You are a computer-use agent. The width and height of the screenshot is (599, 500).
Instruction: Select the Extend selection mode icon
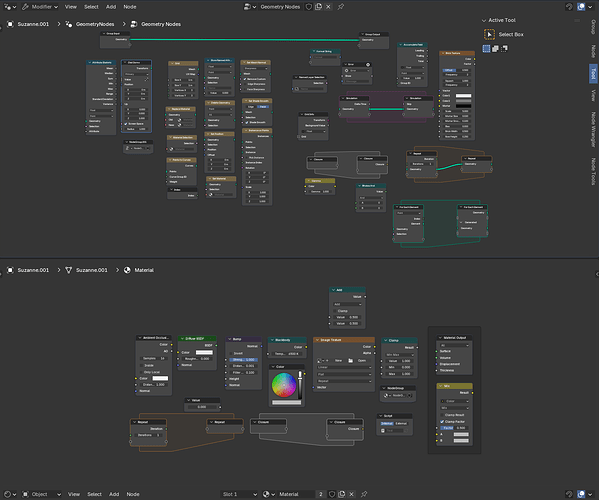click(495, 49)
